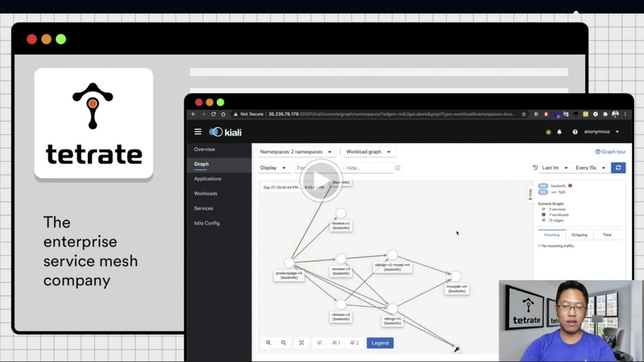Open Kiali help question mark menu
Image resolution: width=644 pixels, height=362 pixels.
coord(575,132)
